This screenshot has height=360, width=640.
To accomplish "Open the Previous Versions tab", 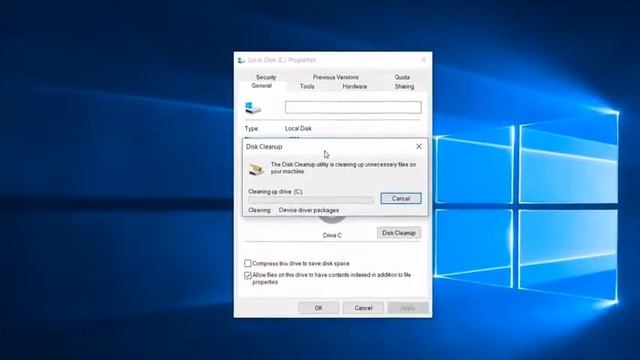I will click(336, 77).
